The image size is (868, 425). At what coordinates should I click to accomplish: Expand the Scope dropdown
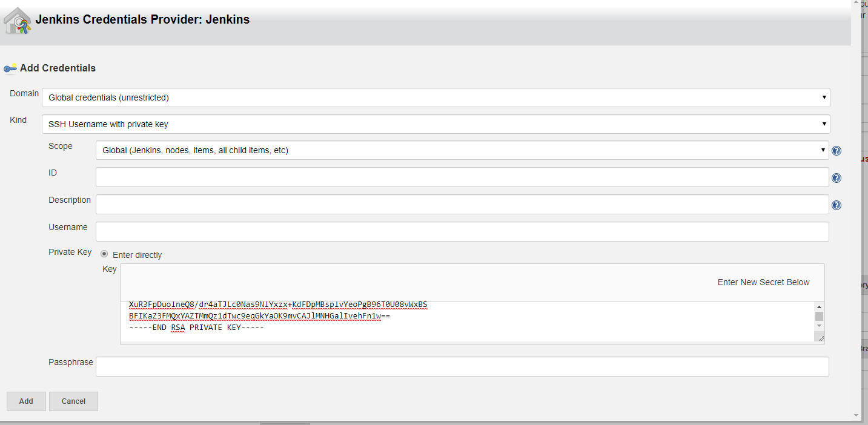pos(462,150)
